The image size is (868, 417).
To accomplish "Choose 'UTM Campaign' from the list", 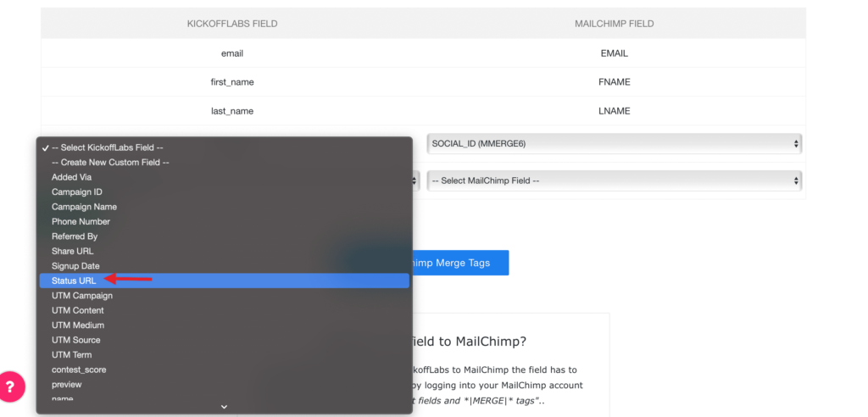I will pos(224,296).
